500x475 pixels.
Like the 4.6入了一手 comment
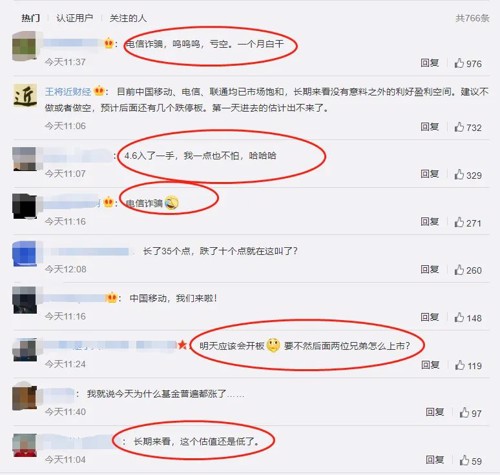tap(459, 174)
